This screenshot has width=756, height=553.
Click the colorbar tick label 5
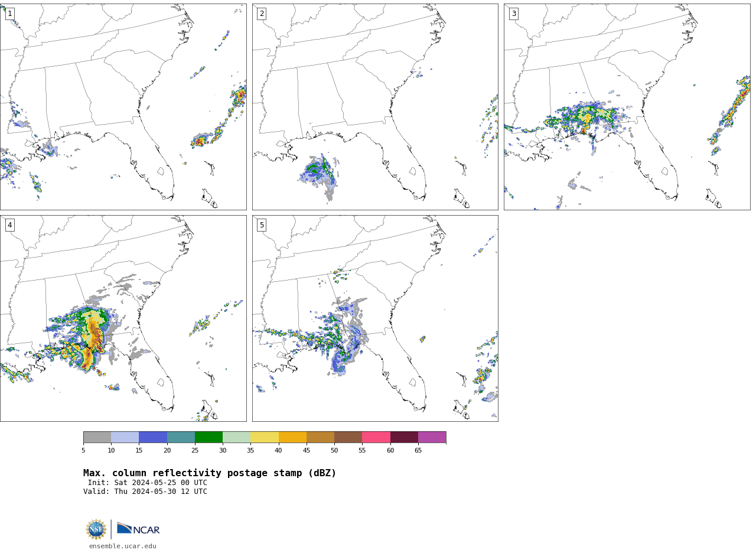(83, 451)
